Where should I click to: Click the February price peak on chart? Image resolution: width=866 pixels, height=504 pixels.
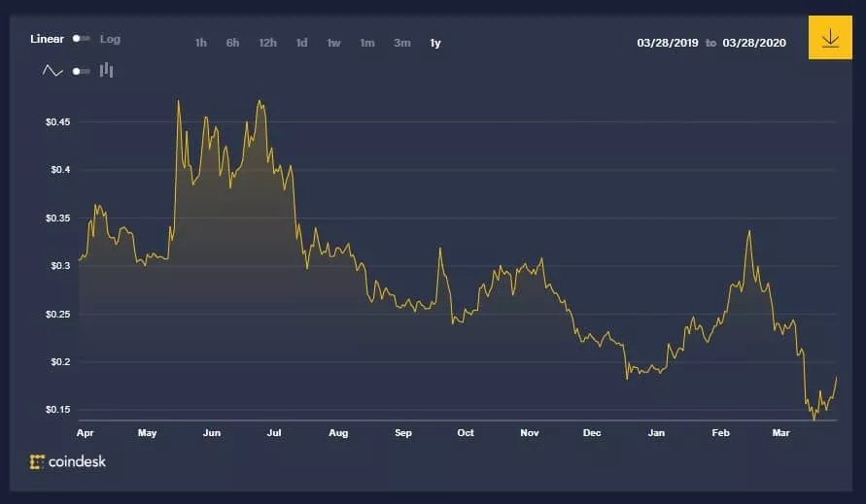(748, 231)
